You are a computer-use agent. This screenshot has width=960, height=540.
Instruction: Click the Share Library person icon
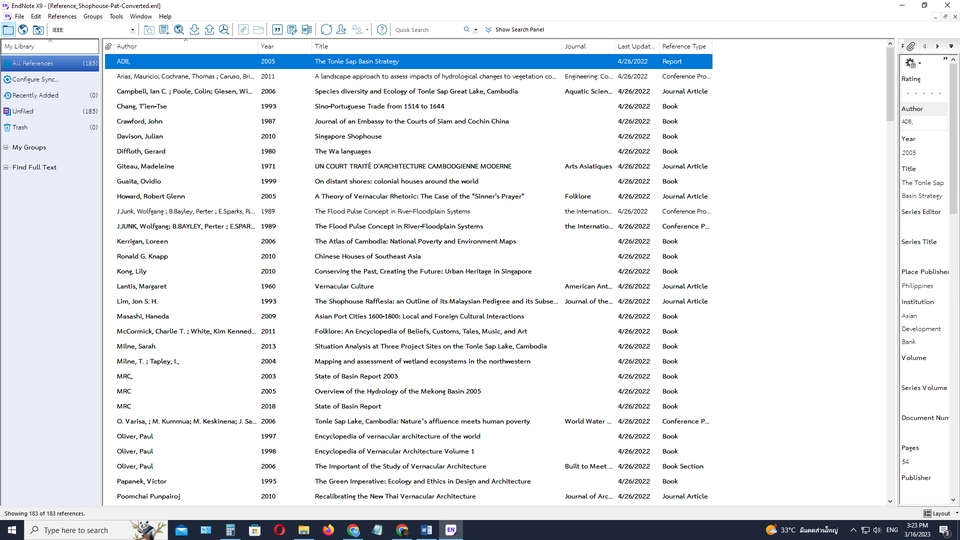click(342, 29)
